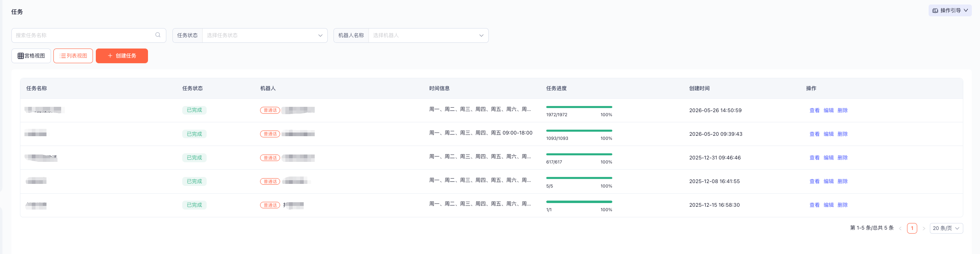
Task: Click 编辑 for task created 2025-12-15 16:58:30
Action: tap(829, 205)
